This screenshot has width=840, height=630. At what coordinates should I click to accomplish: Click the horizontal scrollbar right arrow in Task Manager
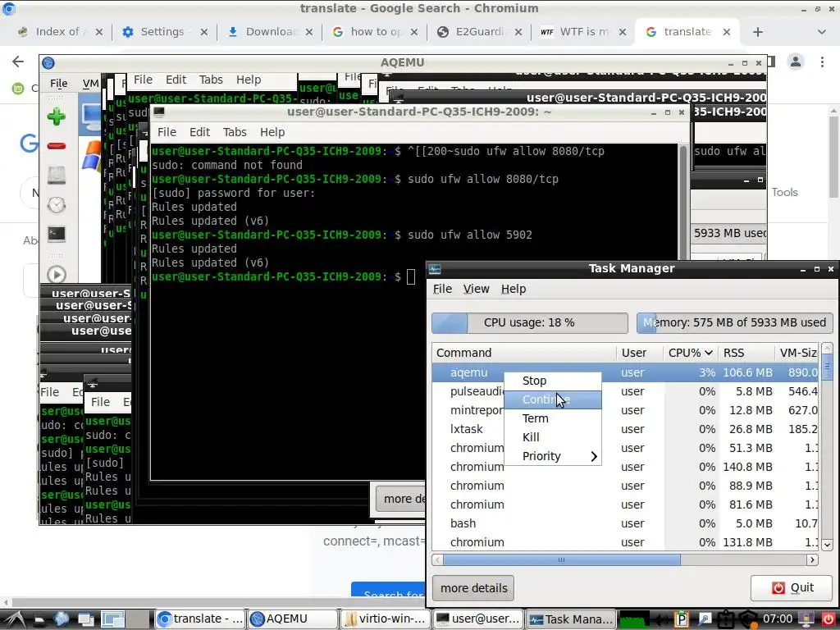coord(812,559)
